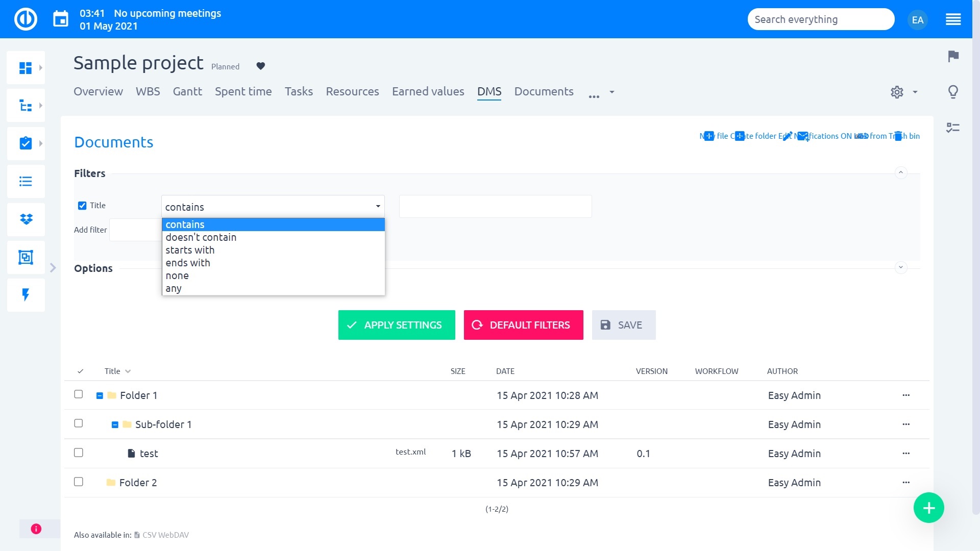Open the Create folder link

click(x=754, y=136)
